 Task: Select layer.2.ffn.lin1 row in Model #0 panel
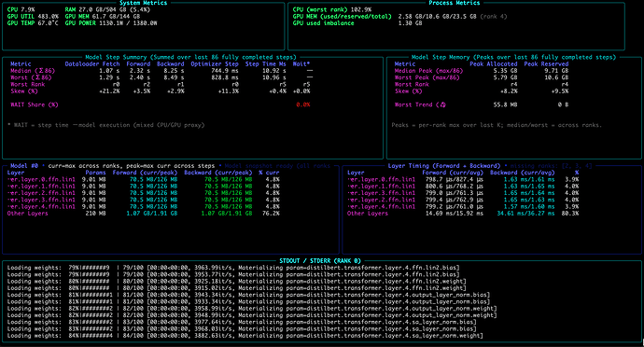coord(144,193)
